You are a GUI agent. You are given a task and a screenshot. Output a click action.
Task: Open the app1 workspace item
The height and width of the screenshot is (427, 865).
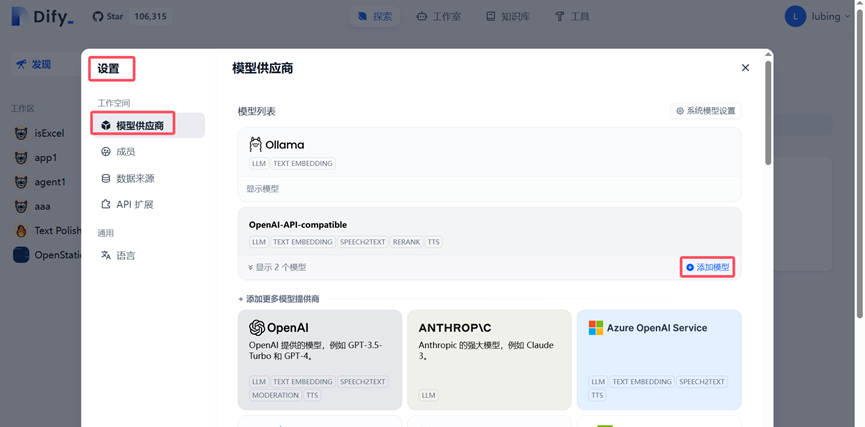pos(45,158)
